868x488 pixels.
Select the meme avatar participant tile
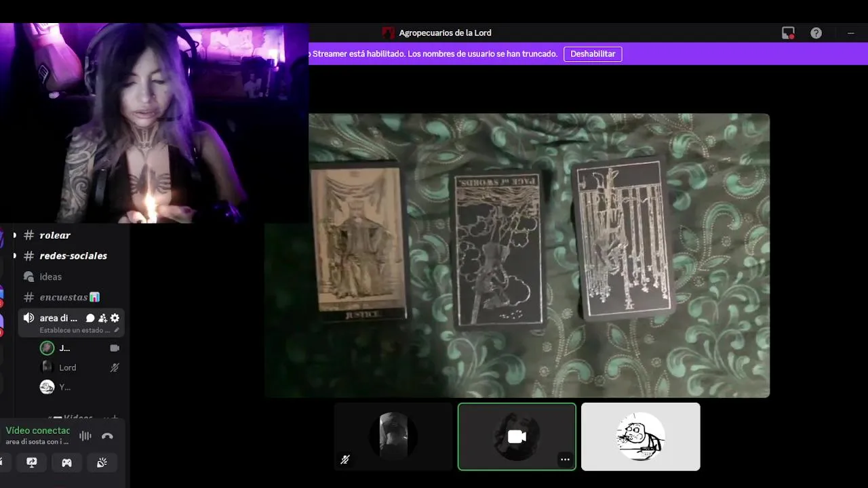point(641,436)
